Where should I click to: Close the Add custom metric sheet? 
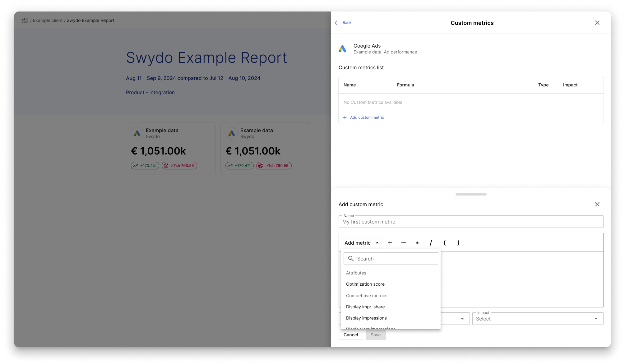(597, 204)
